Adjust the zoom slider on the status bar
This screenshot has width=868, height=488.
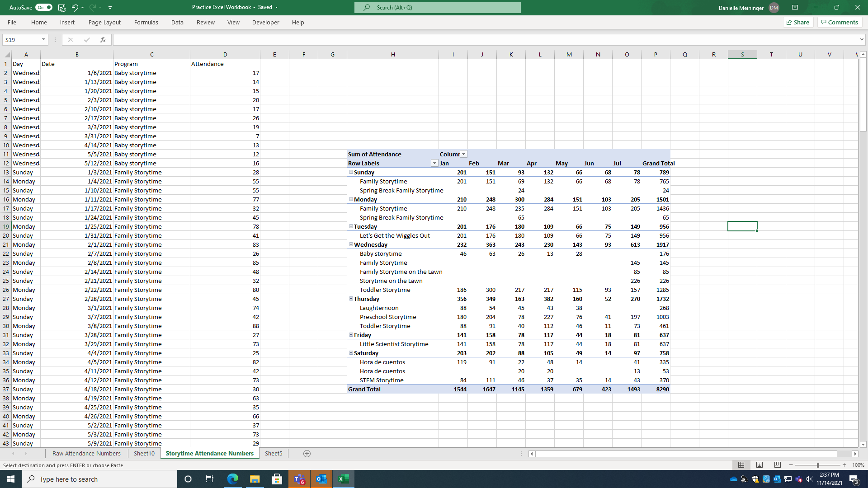(x=817, y=465)
